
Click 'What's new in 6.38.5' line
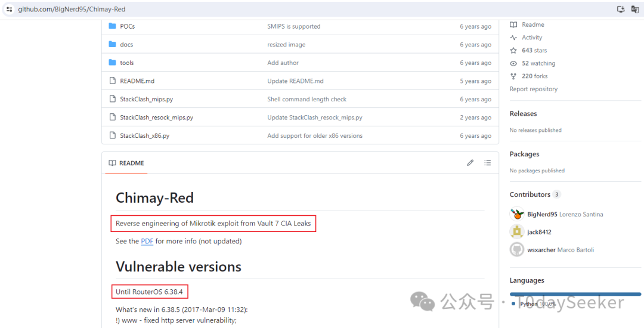point(181,309)
